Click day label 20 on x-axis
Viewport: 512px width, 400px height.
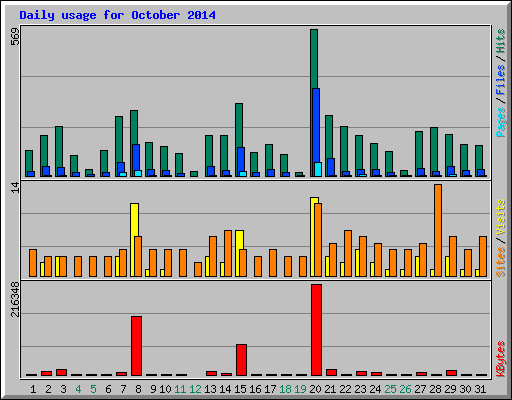tap(315, 389)
